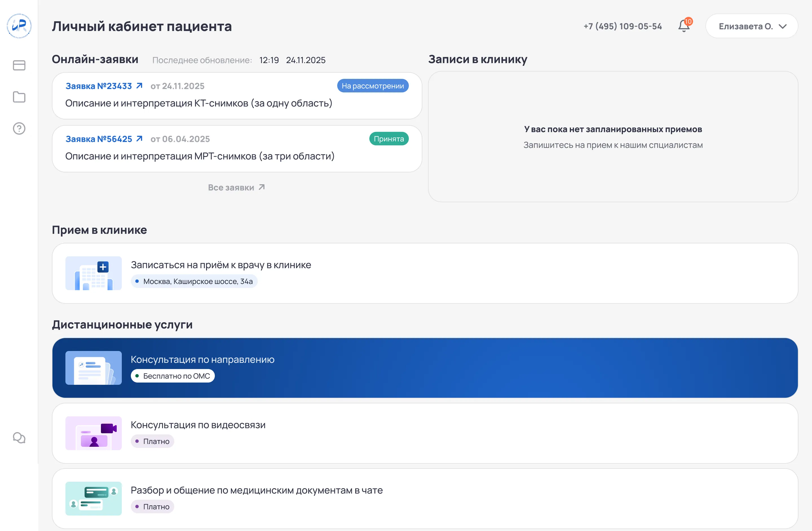Screen dimensions: 812x531
Task: Click Описание и интерпретация МРТ-снимков text
Action: tap(200, 156)
